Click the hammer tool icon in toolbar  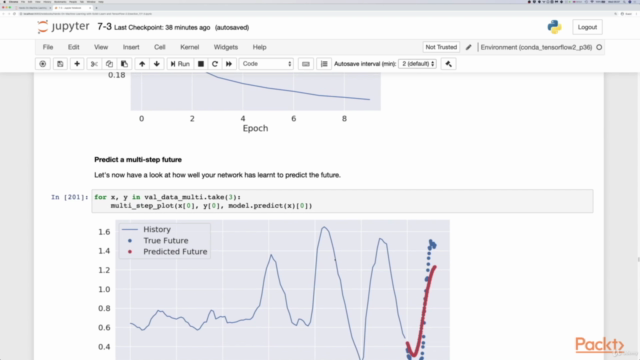(449, 64)
